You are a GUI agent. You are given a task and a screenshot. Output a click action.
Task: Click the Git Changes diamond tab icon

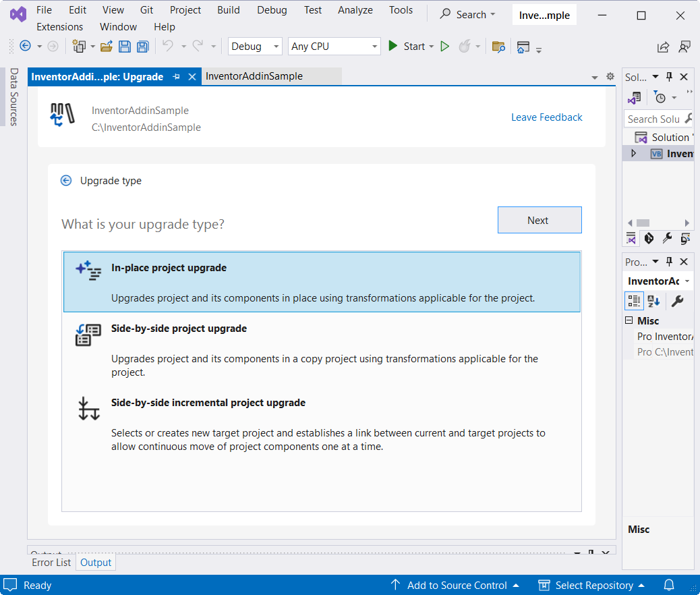point(649,239)
